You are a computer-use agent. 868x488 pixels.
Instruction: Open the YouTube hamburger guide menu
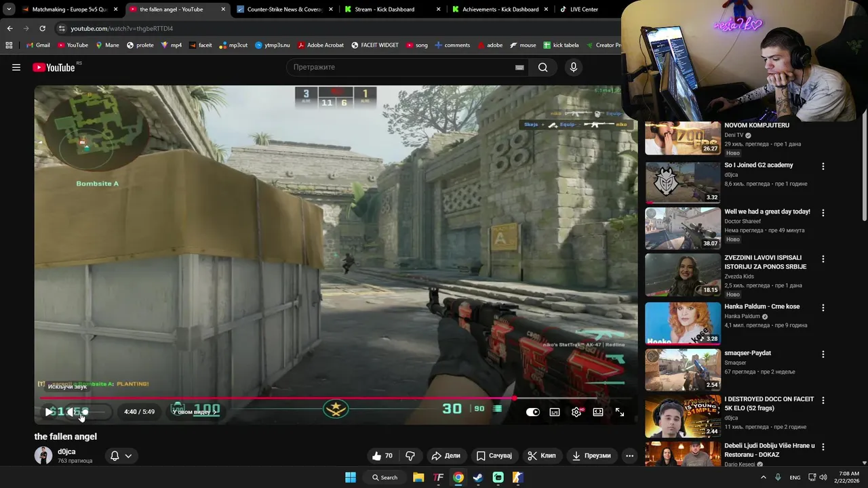click(16, 67)
